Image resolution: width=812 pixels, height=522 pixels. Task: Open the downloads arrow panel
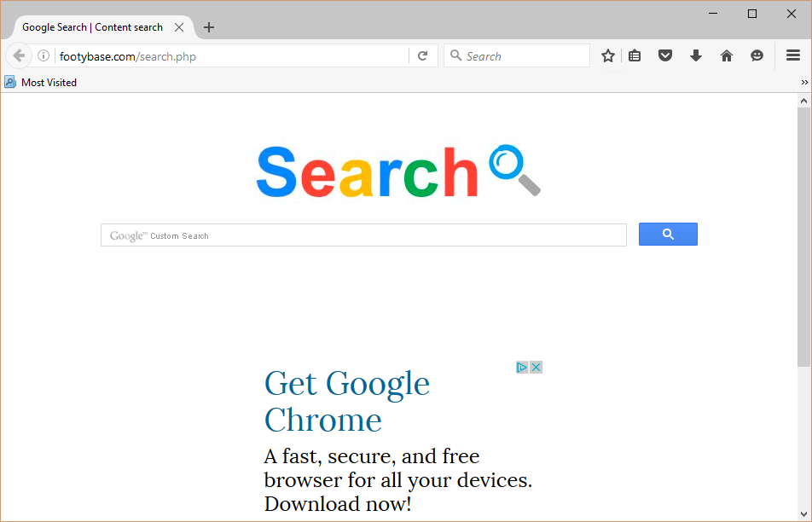pos(696,56)
